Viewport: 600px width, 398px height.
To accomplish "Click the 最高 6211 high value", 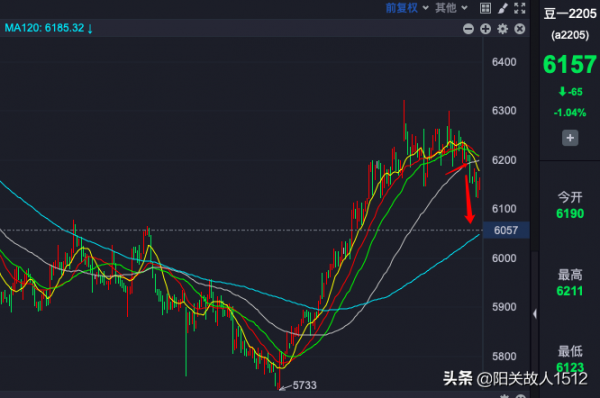I will [570, 291].
